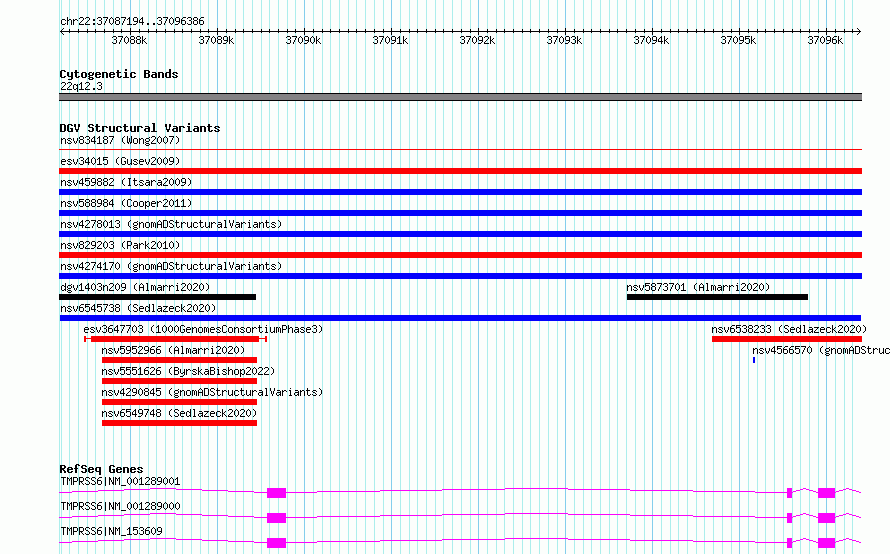This screenshot has width=890, height=554.
Task: Open variant label nsv4278013 (gnomADStructuralVariants)
Action: coord(171,224)
